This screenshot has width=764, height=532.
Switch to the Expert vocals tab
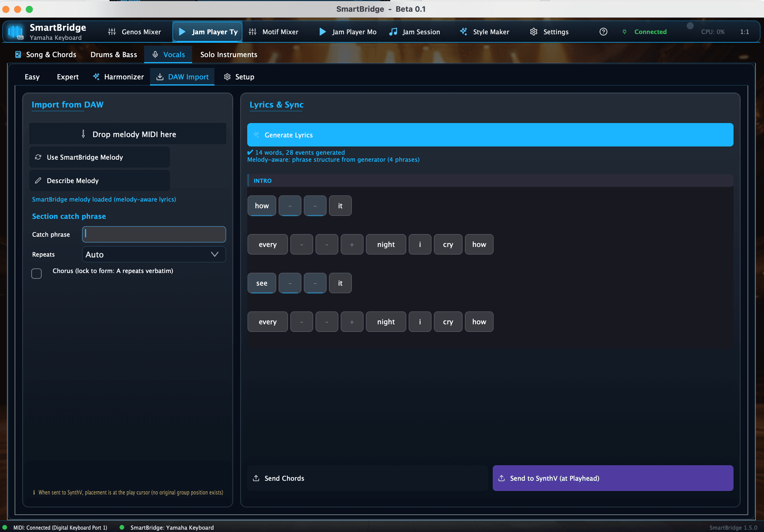tap(68, 77)
